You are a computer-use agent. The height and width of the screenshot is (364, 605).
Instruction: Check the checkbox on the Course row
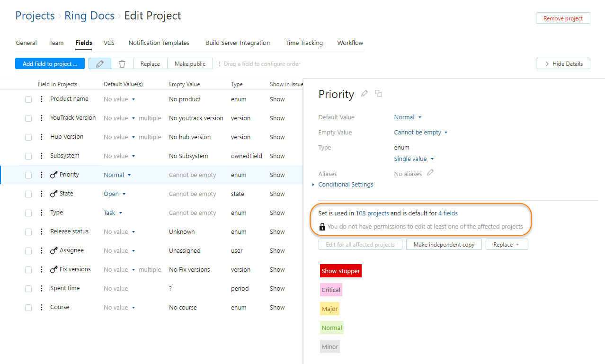tap(28, 307)
